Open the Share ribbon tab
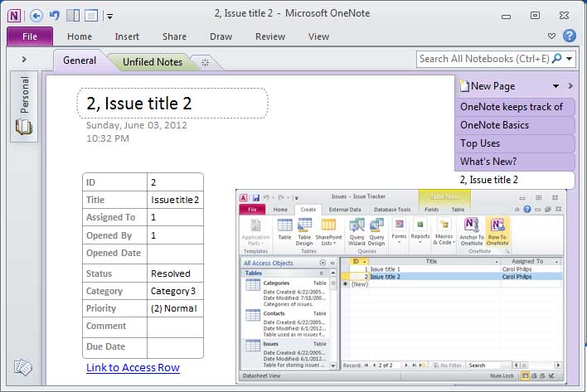587x392 pixels. click(174, 36)
